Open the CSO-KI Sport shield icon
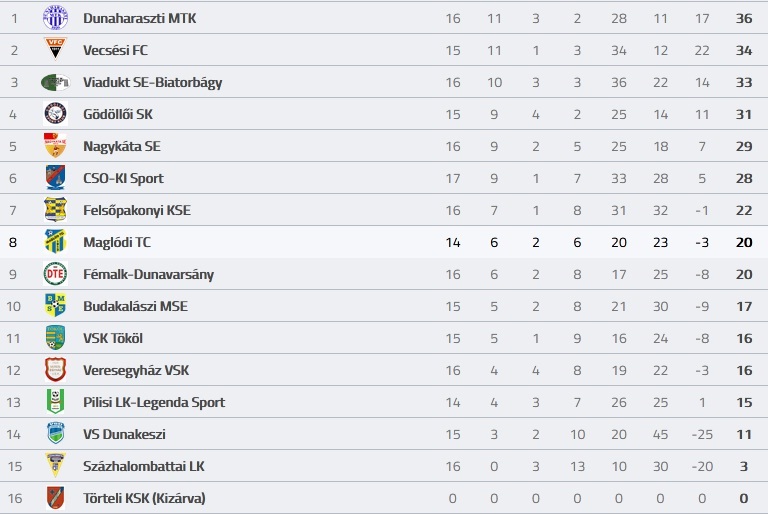Image resolution: width=768 pixels, height=514 pixels. (55, 178)
